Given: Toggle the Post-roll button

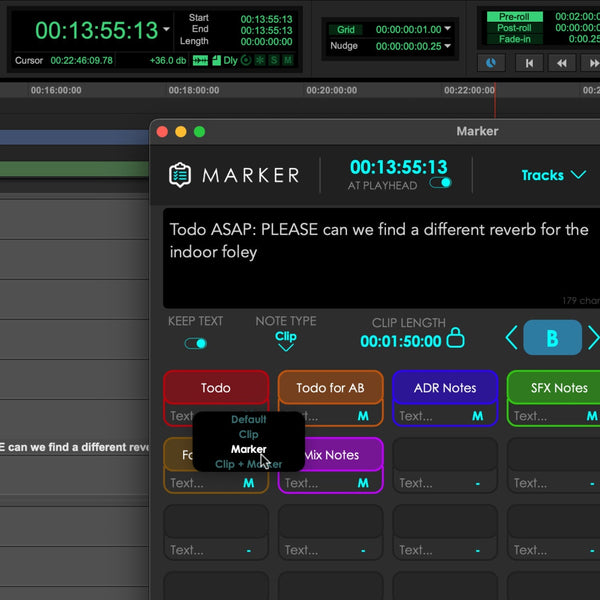Looking at the screenshot, I should (514, 28).
